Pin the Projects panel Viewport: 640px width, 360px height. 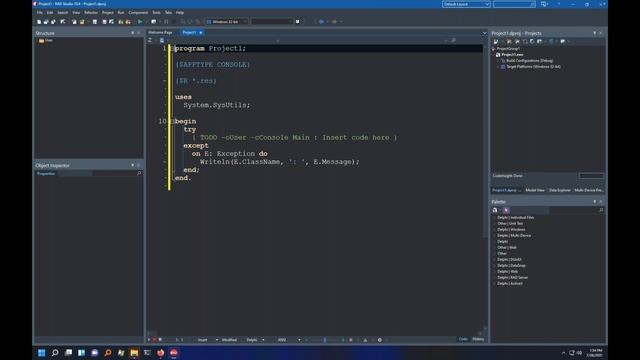point(594,33)
